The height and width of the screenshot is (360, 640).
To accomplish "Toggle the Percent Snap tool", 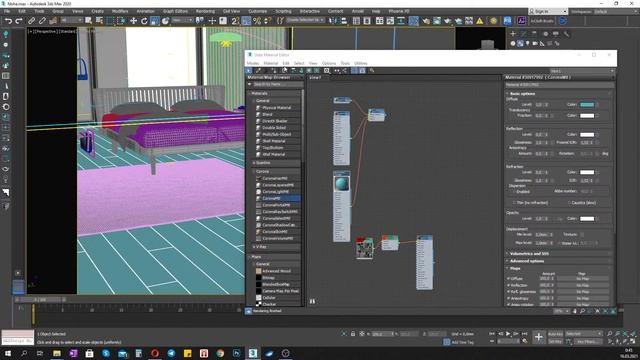I will pyautogui.click(x=257, y=21).
